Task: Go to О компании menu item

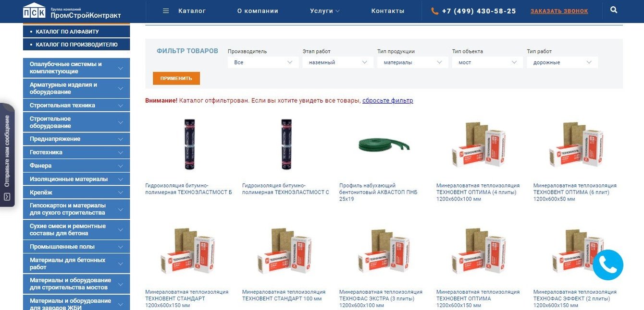Action: coord(258,11)
